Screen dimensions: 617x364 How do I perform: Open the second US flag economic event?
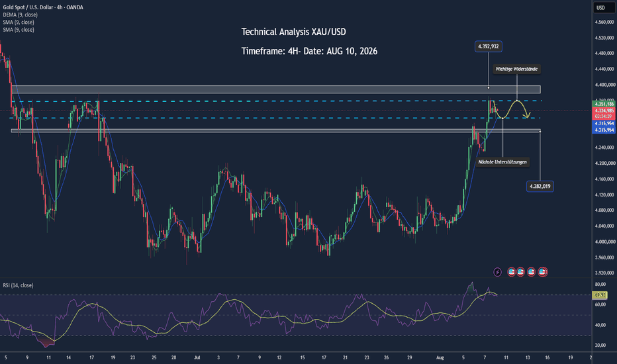(x=520, y=272)
